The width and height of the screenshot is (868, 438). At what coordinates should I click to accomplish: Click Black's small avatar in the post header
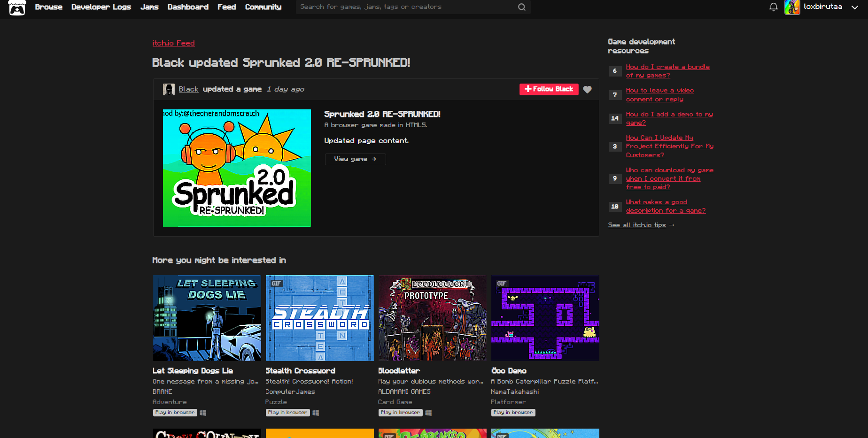pyautogui.click(x=169, y=89)
